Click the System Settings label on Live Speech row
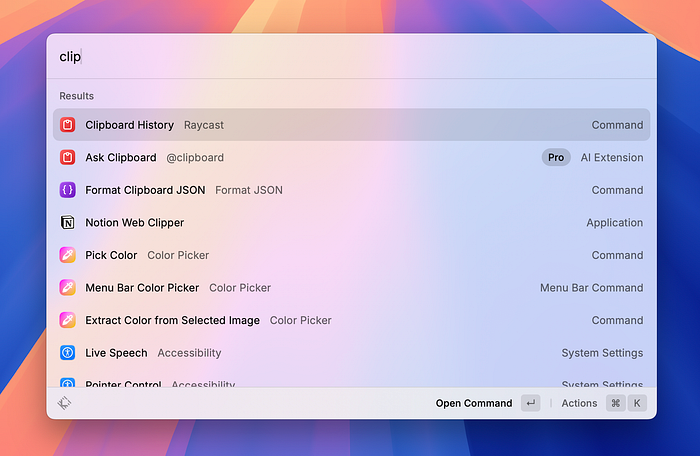 [x=602, y=353]
